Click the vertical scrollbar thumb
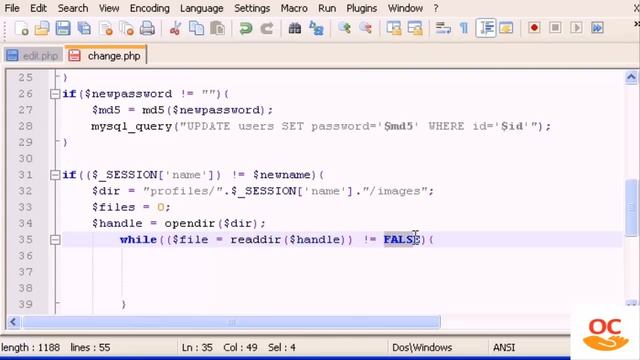640x360 pixels. [631, 207]
